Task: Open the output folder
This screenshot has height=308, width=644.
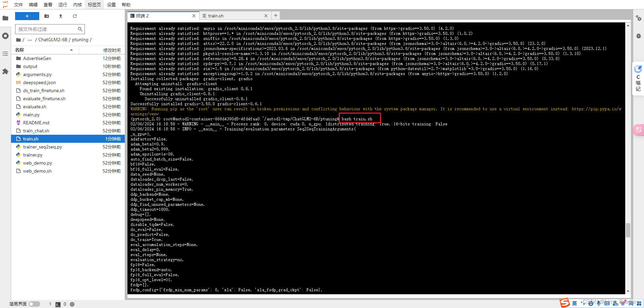Action: [x=68, y=66]
